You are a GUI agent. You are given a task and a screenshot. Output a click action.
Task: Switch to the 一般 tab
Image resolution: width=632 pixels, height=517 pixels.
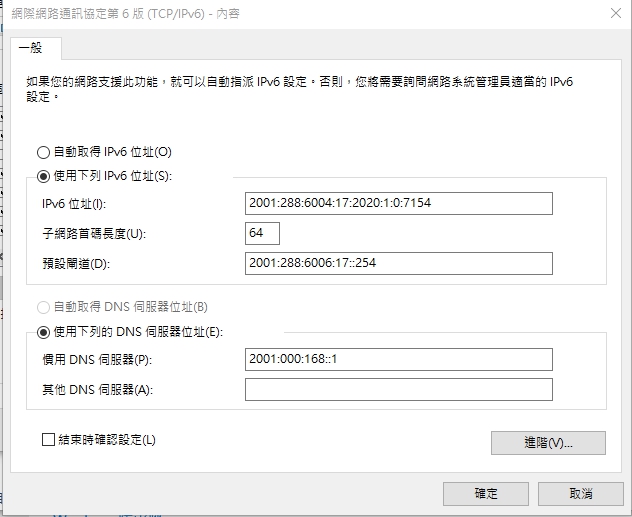(x=35, y=49)
